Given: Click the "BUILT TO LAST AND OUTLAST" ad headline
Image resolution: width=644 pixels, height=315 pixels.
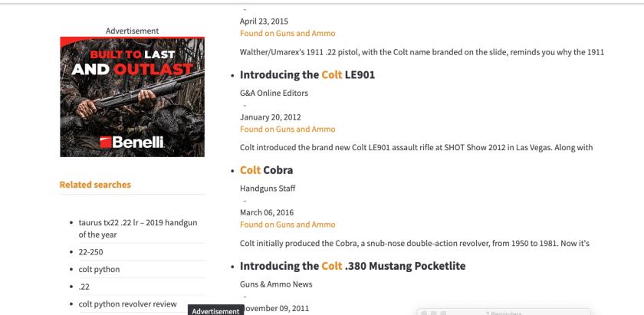Looking at the screenshot, I should tap(132, 62).
